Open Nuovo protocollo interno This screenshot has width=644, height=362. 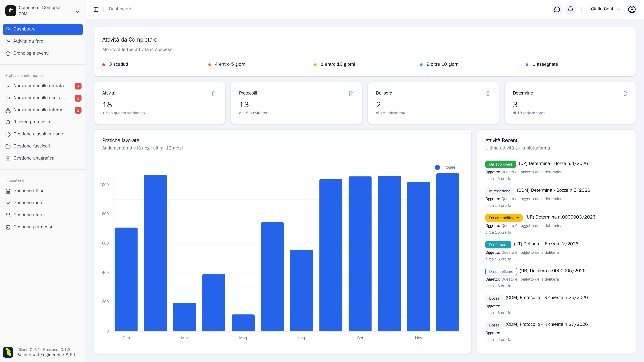tap(43, 110)
